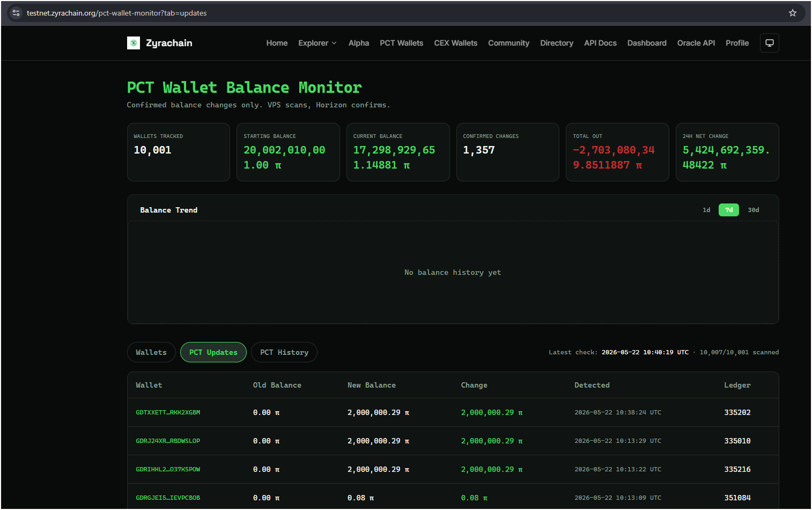Image resolution: width=812 pixels, height=510 pixels.
Task: Open the monitor display icon button
Action: [x=769, y=43]
